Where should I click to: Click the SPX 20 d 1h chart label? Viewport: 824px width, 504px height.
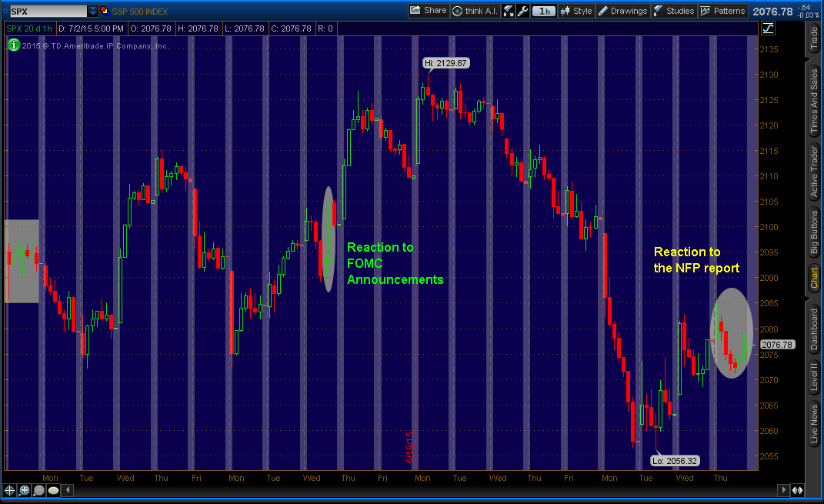pyautogui.click(x=29, y=28)
